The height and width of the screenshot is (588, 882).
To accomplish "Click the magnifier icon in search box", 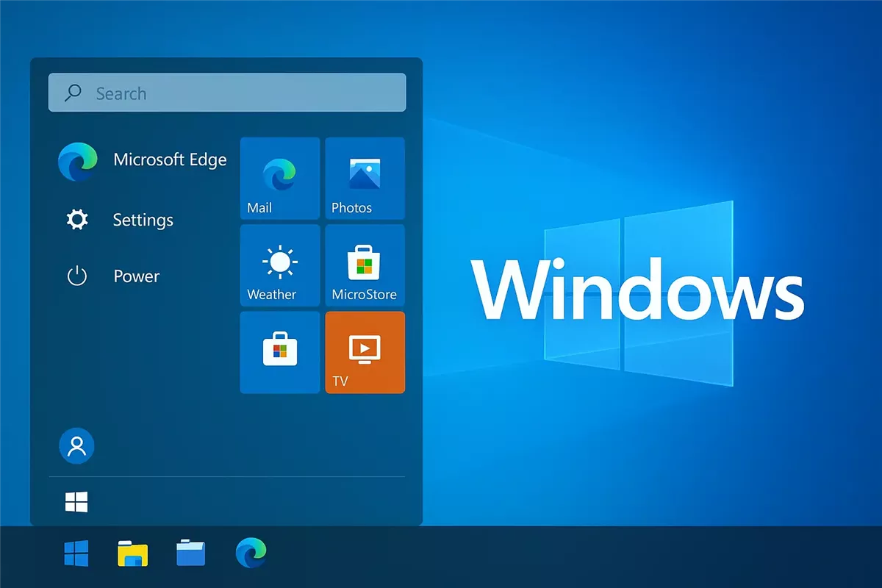I will 73,93.
